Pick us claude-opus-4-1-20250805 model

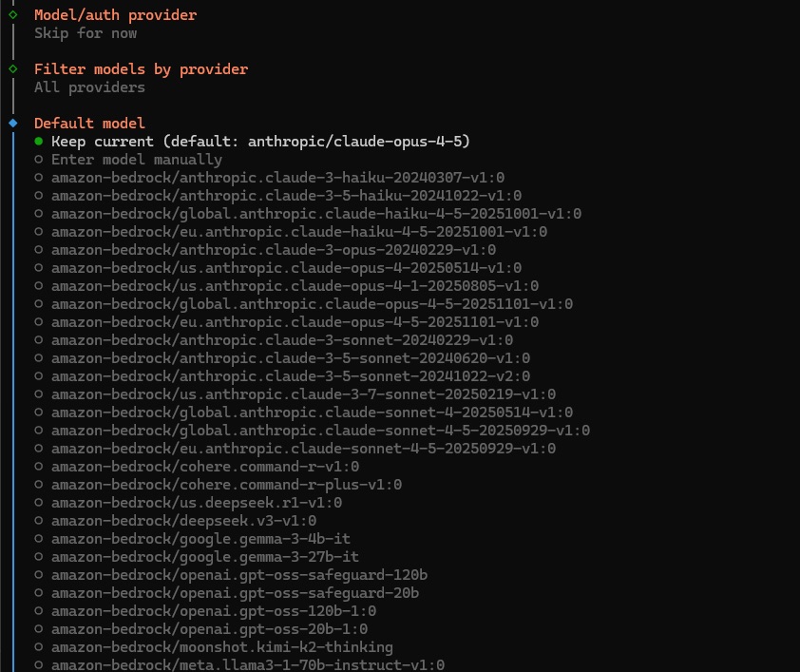tap(295, 286)
